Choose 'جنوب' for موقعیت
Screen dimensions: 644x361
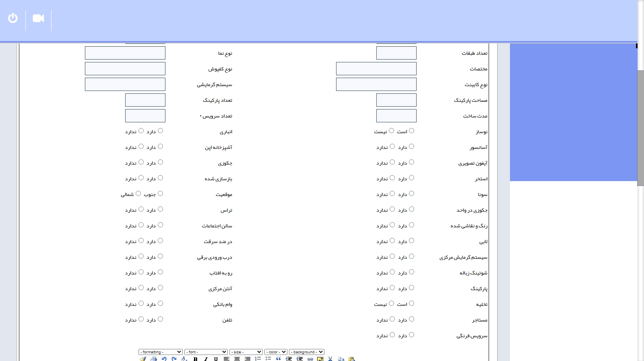pyautogui.click(x=160, y=194)
